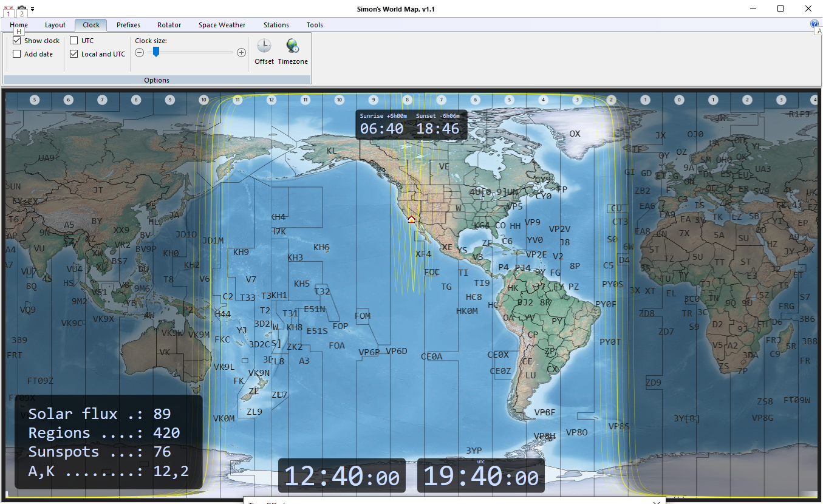The width and height of the screenshot is (823, 504).
Task: Open the Rotator ribbon tab
Action: pyautogui.click(x=169, y=25)
